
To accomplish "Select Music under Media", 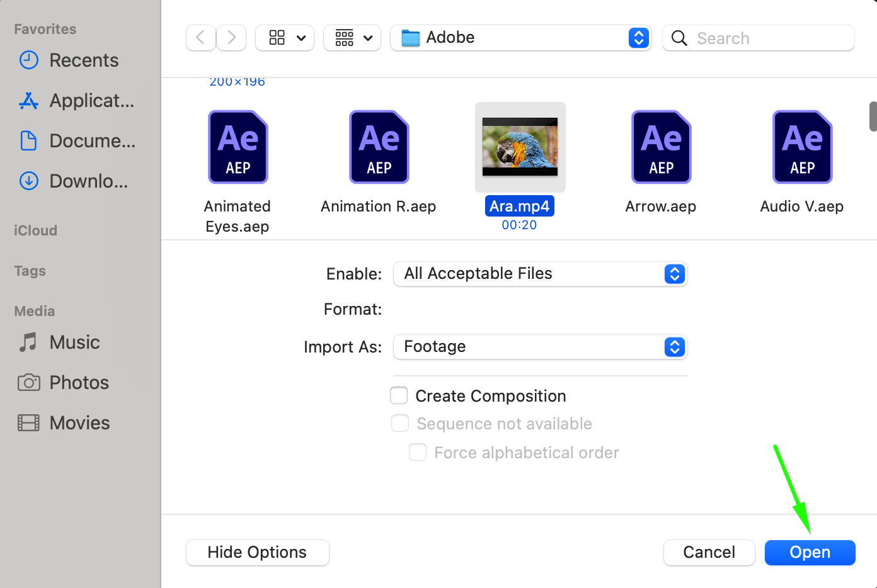I will [60, 342].
